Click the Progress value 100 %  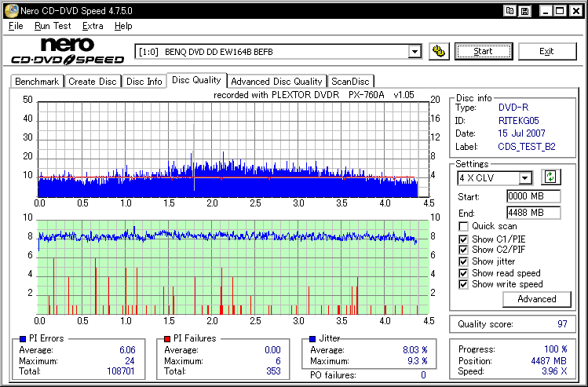(555, 349)
